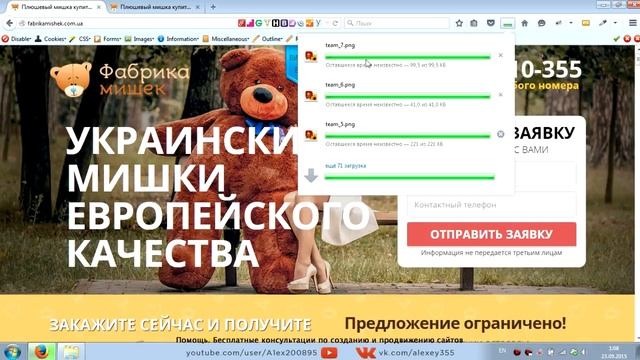Click the team_7.png file name
Viewport: 640px width, 360px height.
340,45
